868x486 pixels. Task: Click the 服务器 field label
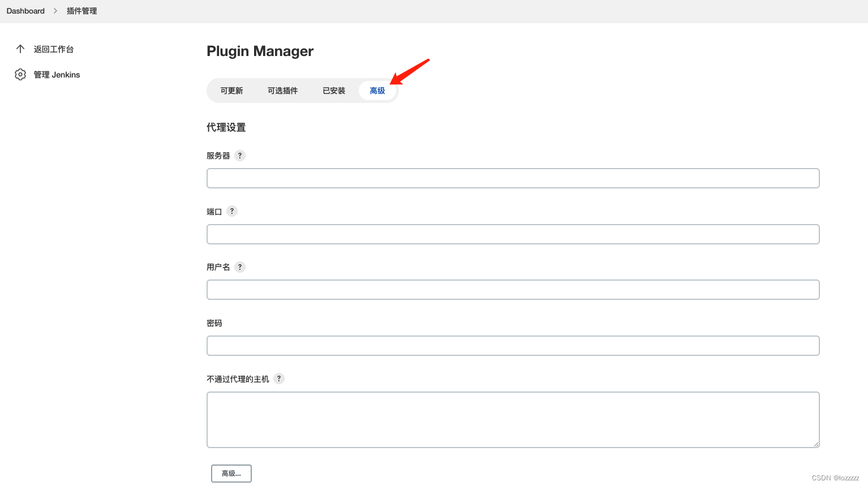coord(218,156)
